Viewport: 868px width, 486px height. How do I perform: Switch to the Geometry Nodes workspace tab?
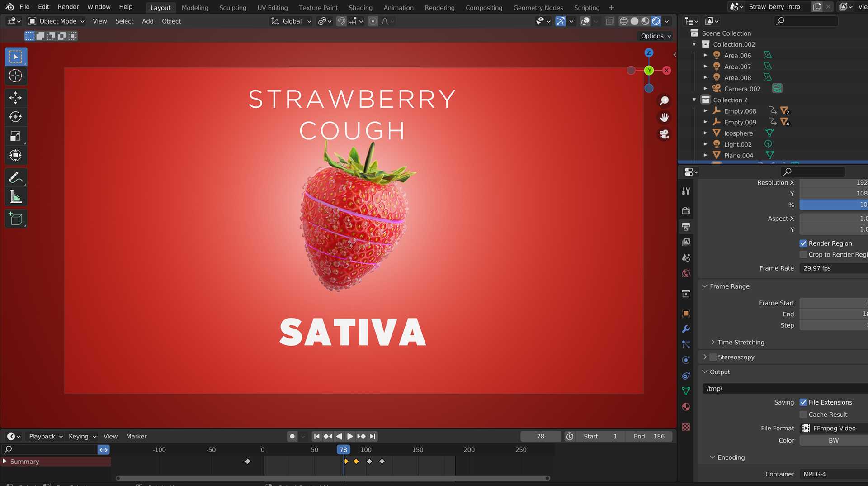(538, 8)
